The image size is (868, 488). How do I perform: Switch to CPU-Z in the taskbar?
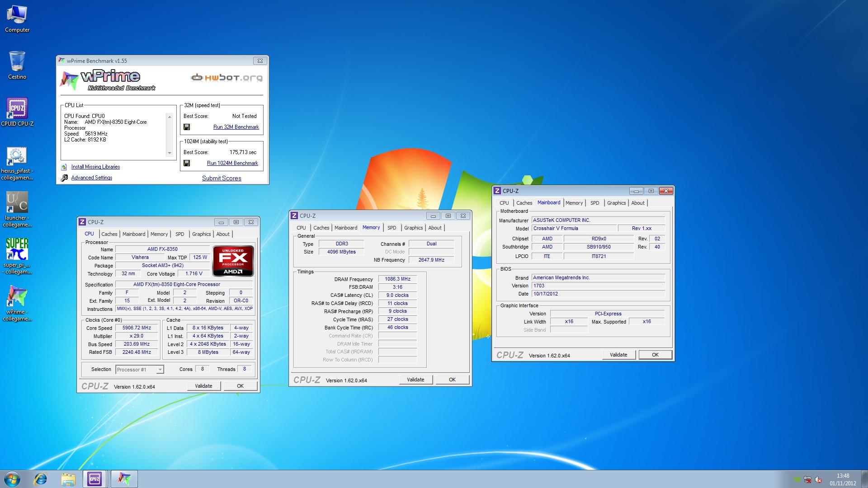coord(94,479)
